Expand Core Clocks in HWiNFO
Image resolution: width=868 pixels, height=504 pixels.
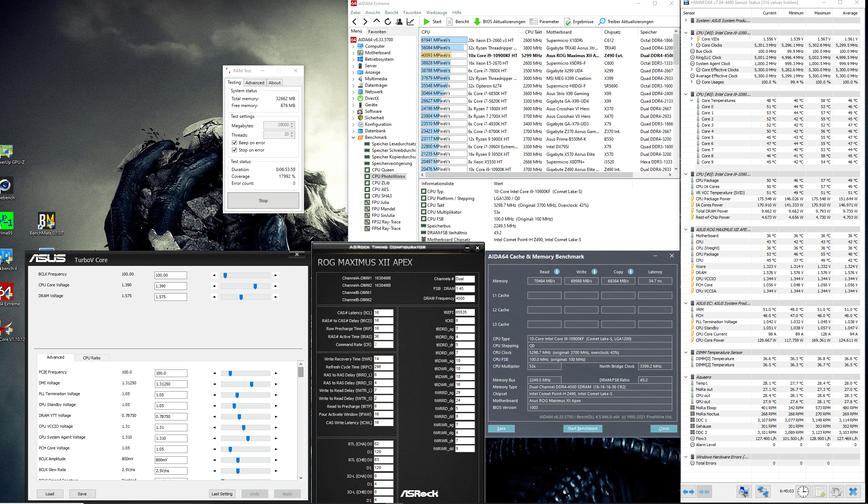(x=692, y=45)
